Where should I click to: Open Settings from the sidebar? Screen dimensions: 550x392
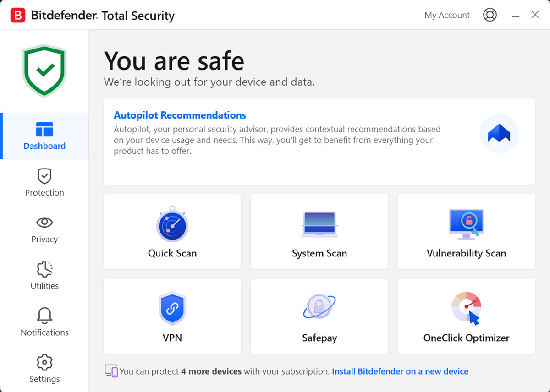point(44,370)
